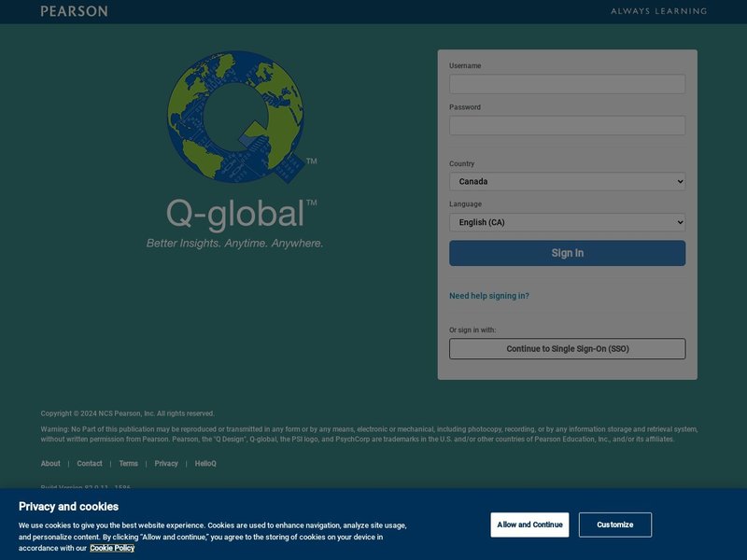Click the Pearson logo in header
Viewport: 747px width, 560px height.
tap(74, 11)
